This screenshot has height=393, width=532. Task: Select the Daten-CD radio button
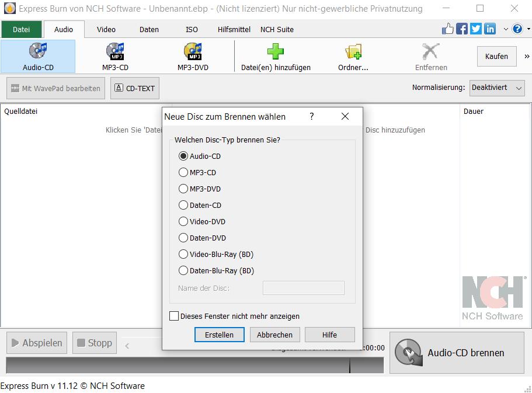(182, 205)
